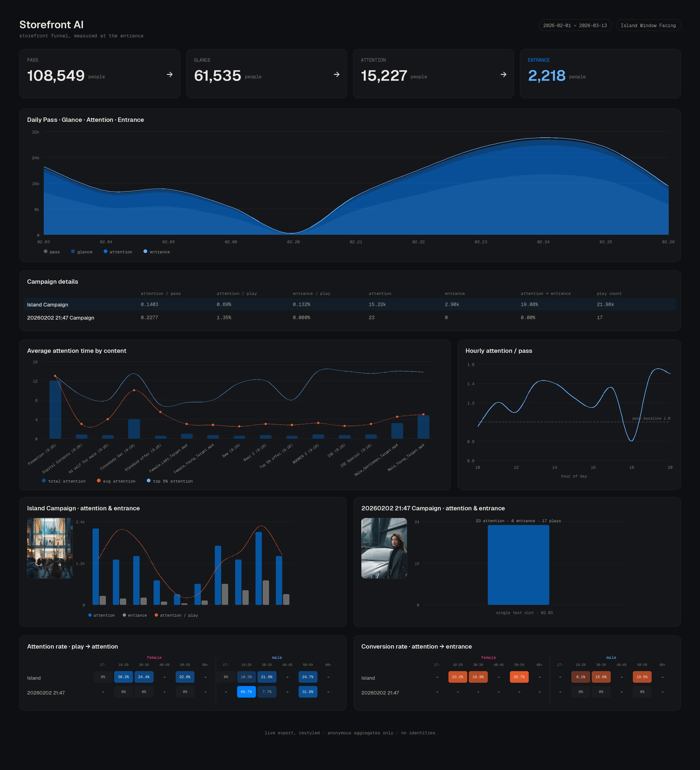Open the date range 2026-02-01 ~ 2026-03-13 selector
This screenshot has width=700, height=770.
click(x=575, y=25)
